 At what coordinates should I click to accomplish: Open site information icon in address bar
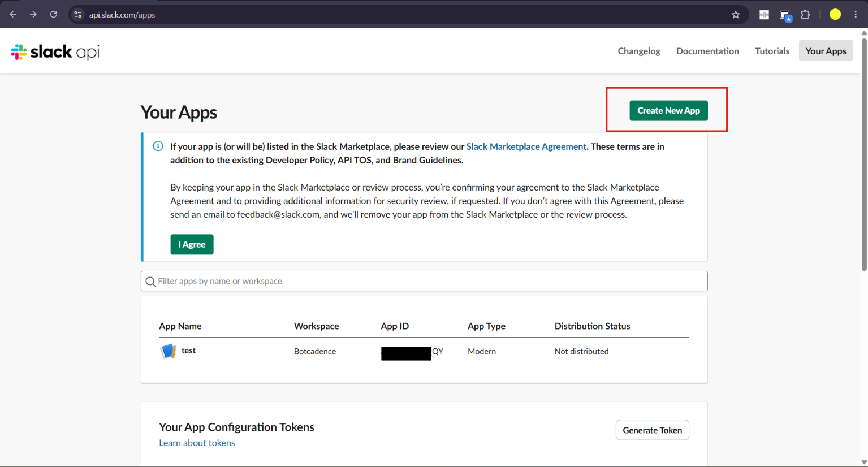point(78,15)
